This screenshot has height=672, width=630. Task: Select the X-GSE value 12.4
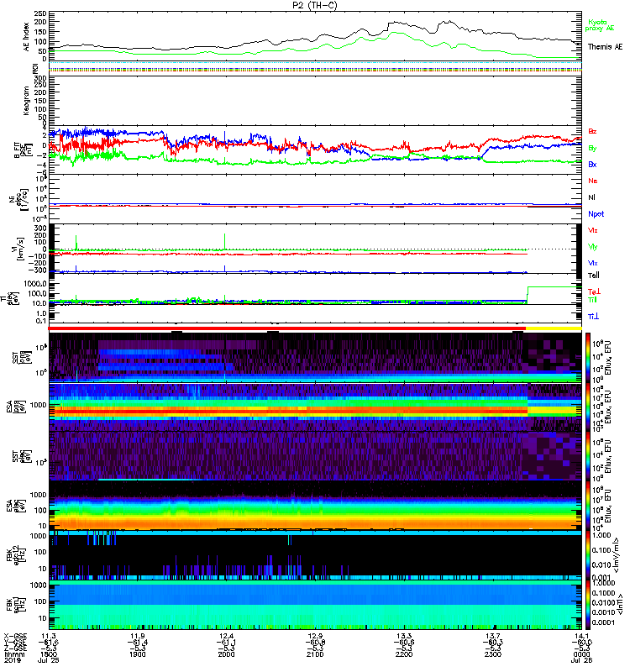point(226,636)
